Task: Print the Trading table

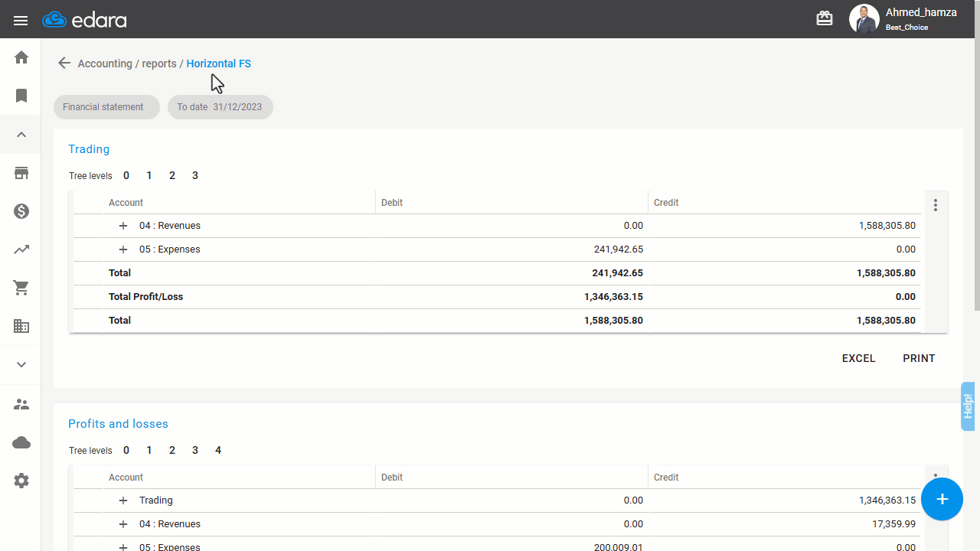Action: click(x=919, y=358)
